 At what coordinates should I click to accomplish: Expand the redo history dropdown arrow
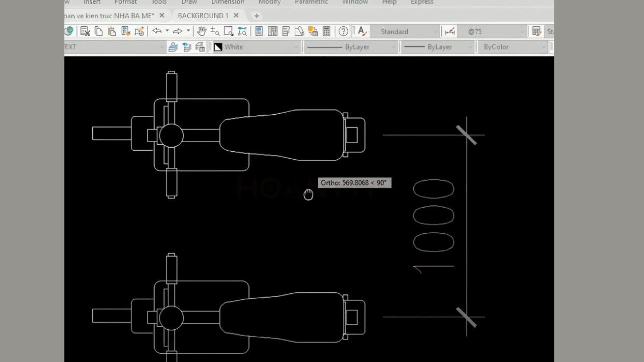click(188, 31)
